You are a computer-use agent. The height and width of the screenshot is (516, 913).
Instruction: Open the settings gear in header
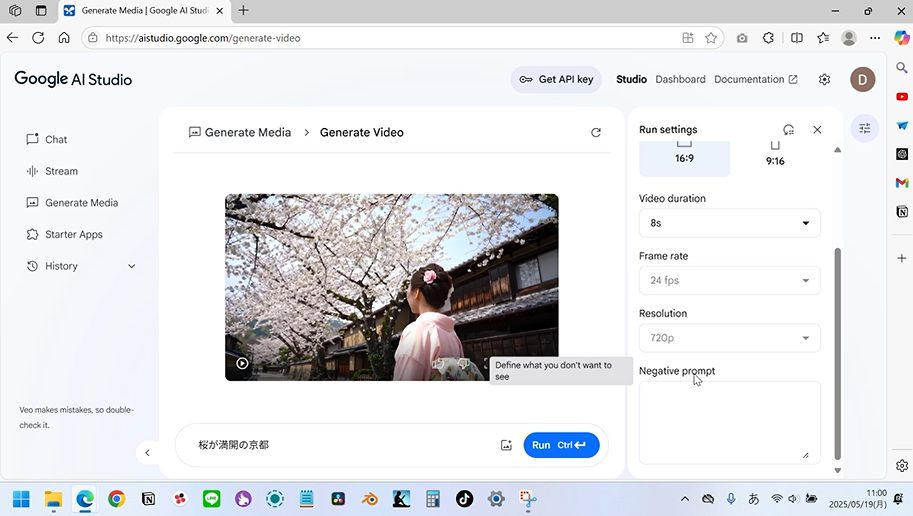[x=824, y=80]
